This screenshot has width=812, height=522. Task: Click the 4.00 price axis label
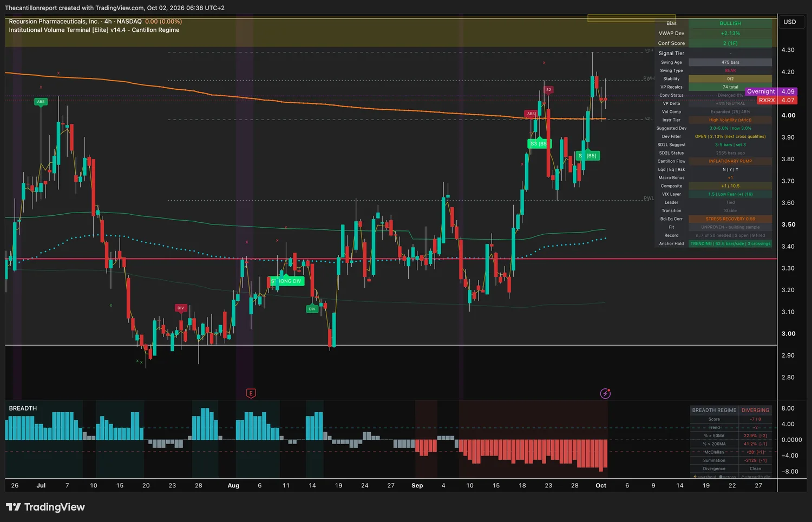tap(788, 115)
